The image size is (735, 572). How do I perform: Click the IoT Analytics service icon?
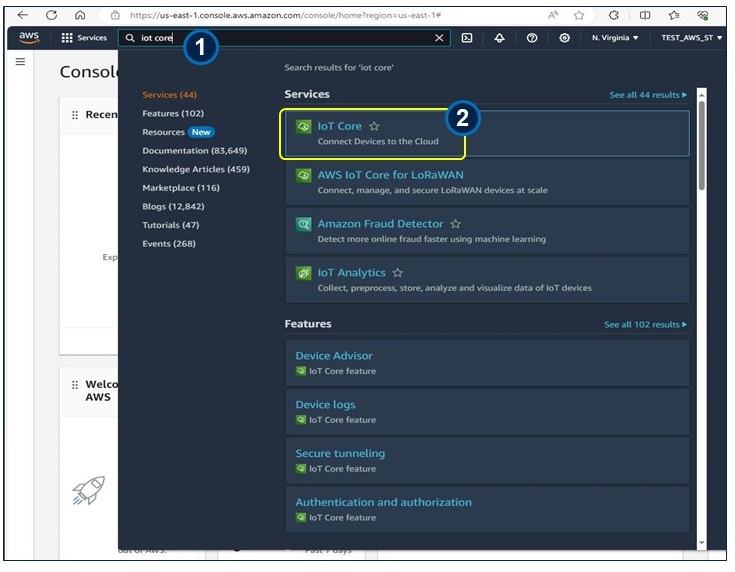pos(303,273)
